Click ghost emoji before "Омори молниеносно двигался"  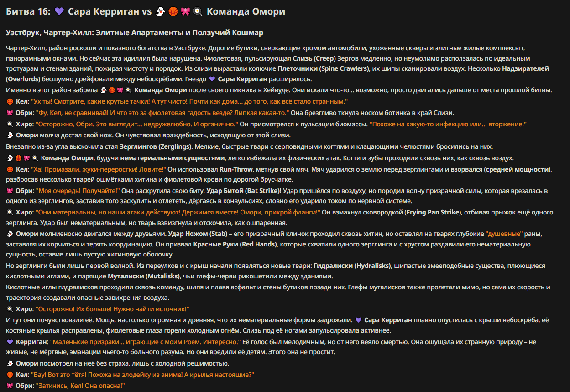(10, 234)
